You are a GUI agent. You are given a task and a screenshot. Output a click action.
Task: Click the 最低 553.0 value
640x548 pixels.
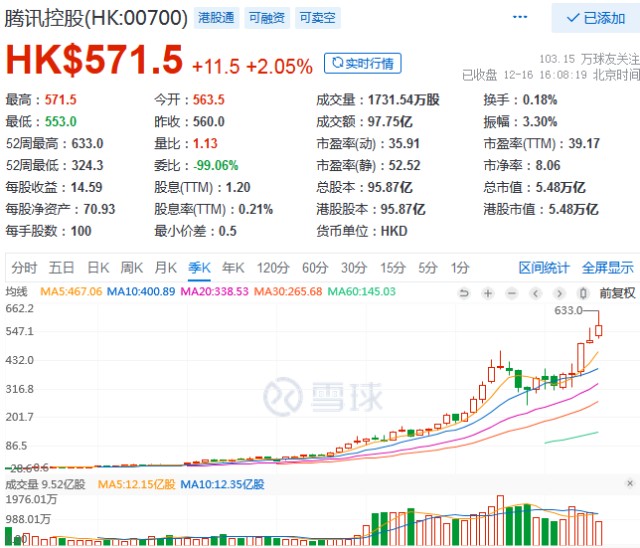[60, 122]
